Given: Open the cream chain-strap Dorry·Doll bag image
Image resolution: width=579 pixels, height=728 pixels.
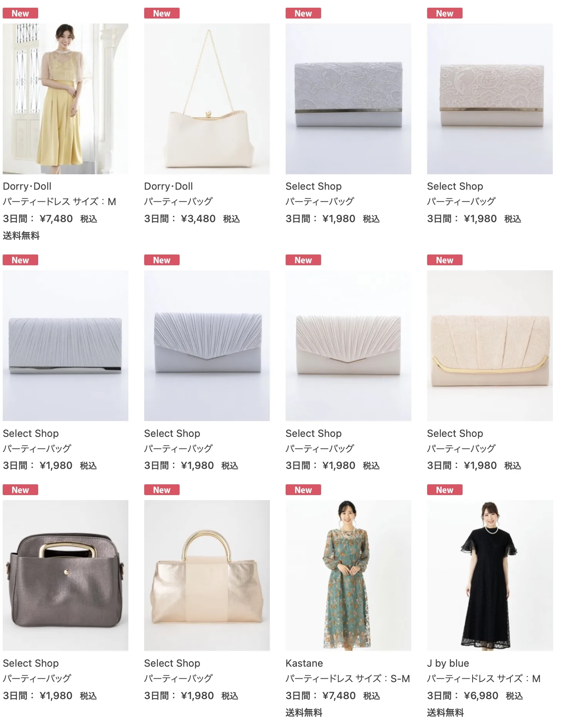Looking at the screenshot, I should (x=207, y=99).
